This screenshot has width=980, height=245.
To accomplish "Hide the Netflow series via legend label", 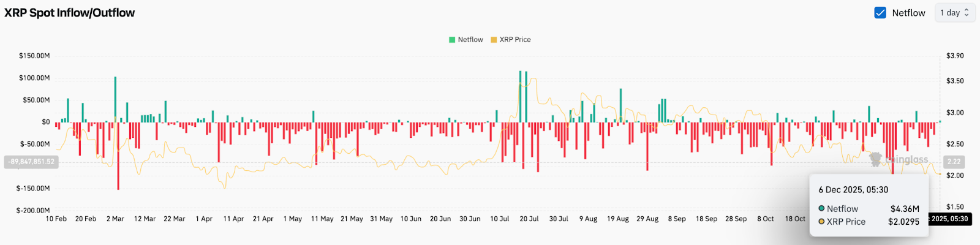I will (470, 40).
